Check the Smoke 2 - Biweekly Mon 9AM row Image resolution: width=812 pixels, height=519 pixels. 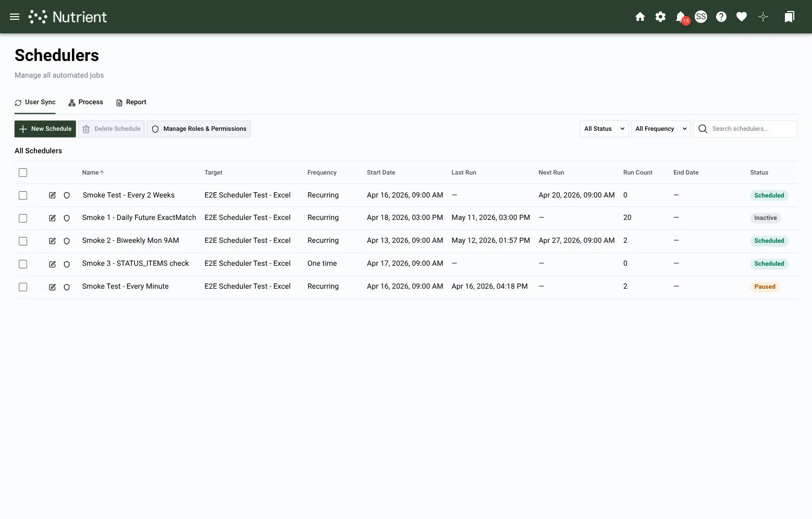pyautogui.click(x=23, y=241)
